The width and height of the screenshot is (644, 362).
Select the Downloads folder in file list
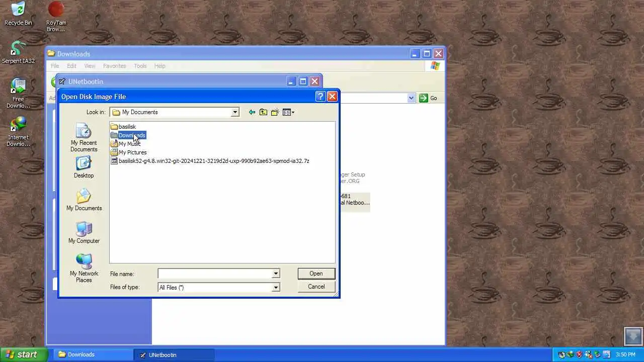[x=128, y=135]
